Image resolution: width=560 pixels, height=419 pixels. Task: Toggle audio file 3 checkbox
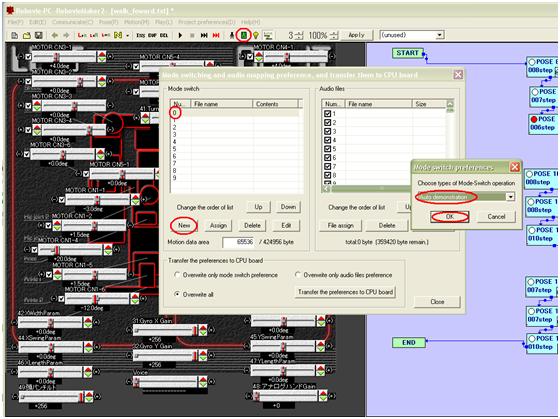pos(327,131)
